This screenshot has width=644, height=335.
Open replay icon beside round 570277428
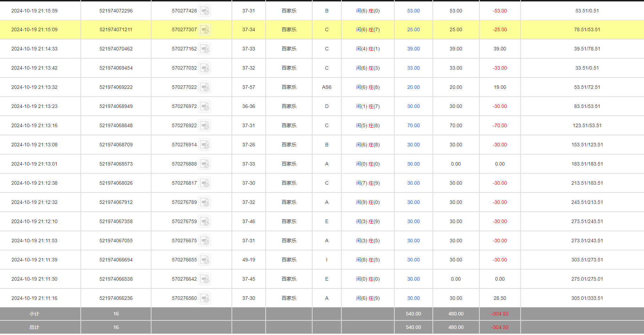point(204,11)
